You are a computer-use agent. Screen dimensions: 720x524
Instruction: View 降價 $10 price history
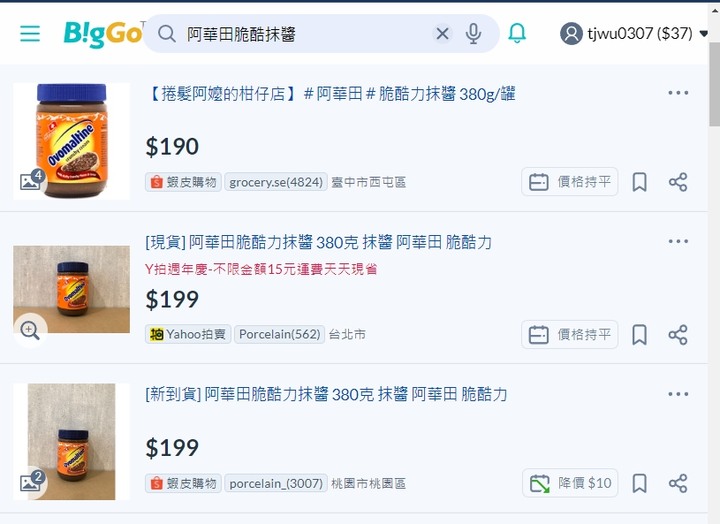[570, 483]
